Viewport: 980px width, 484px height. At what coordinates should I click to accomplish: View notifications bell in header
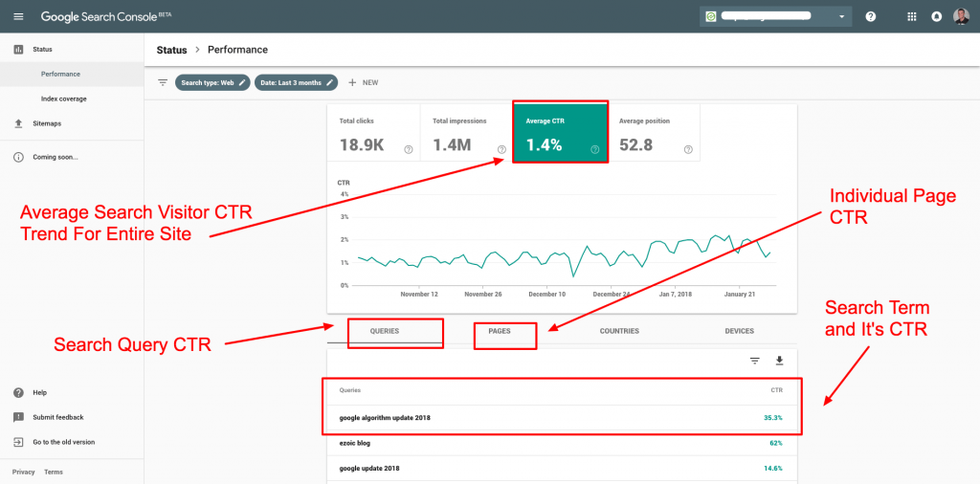click(936, 16)
